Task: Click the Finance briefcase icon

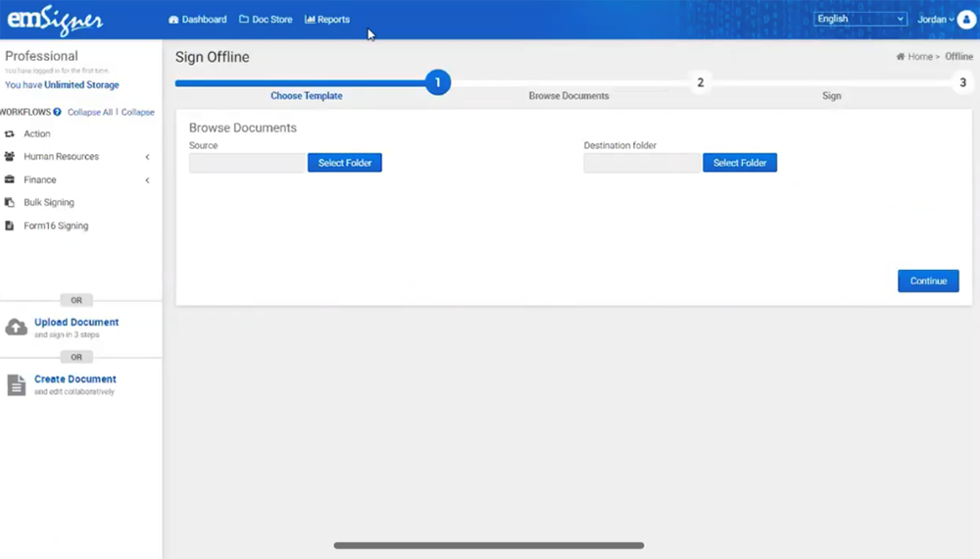Action: pyautogui.click(x=10, y=180)
